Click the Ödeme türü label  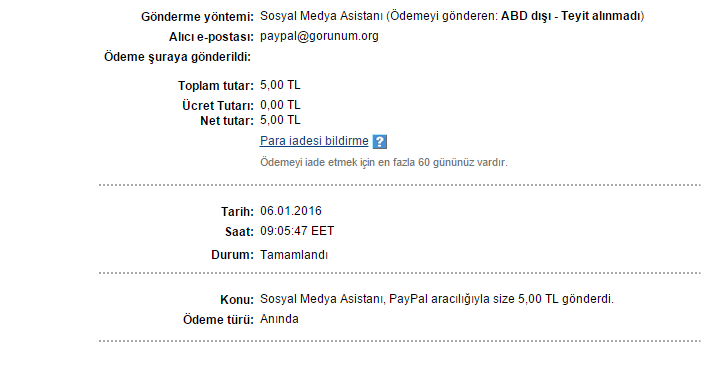pyautogui.click(x=218, y=320)
